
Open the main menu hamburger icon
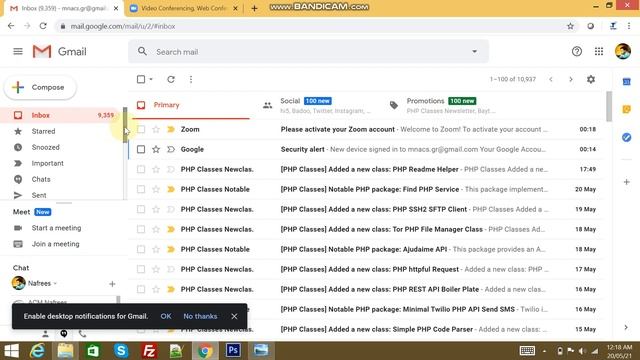click(18, 51)
